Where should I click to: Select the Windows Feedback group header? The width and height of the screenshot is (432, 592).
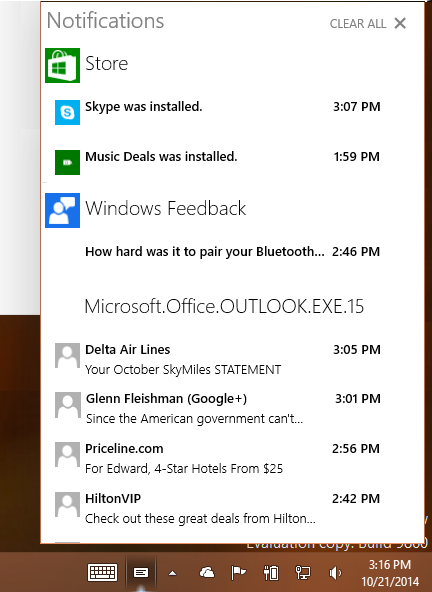click(165, 208)
